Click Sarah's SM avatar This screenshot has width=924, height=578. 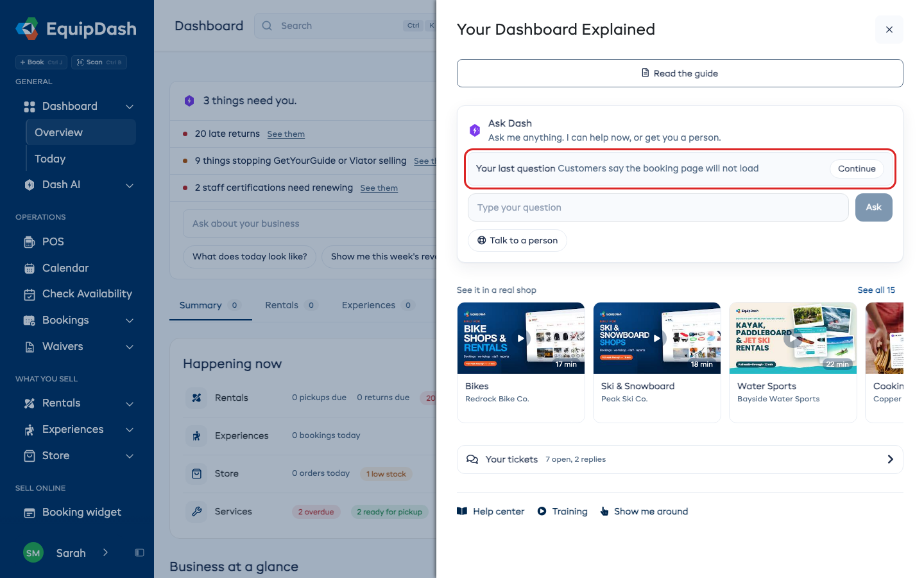(x=33, y=553)
